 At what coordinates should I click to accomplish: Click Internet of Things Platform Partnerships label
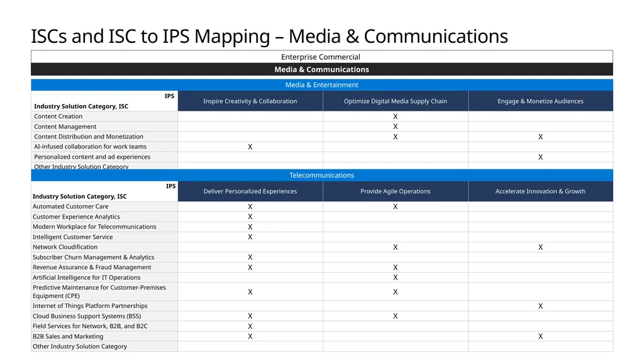(90, 306)
